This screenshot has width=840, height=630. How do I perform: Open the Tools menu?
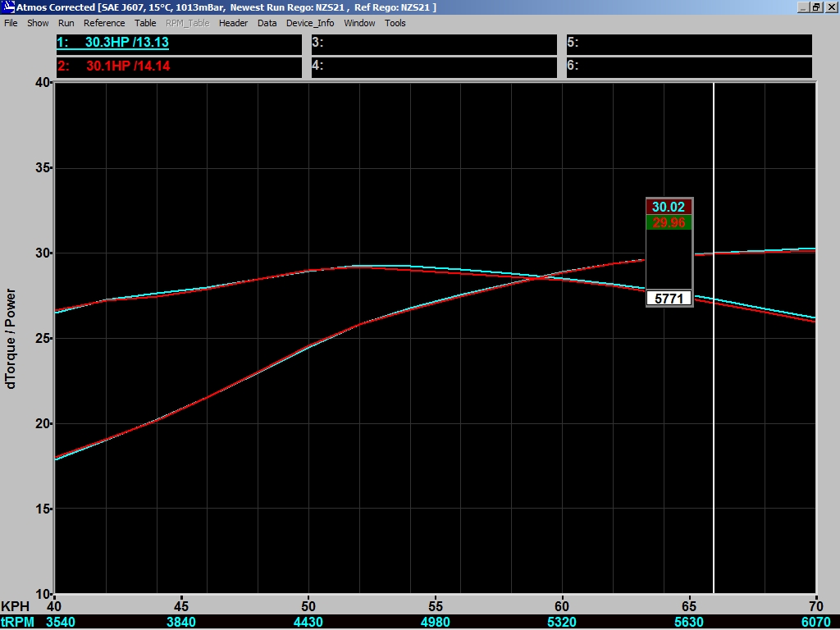coord(395,23)
